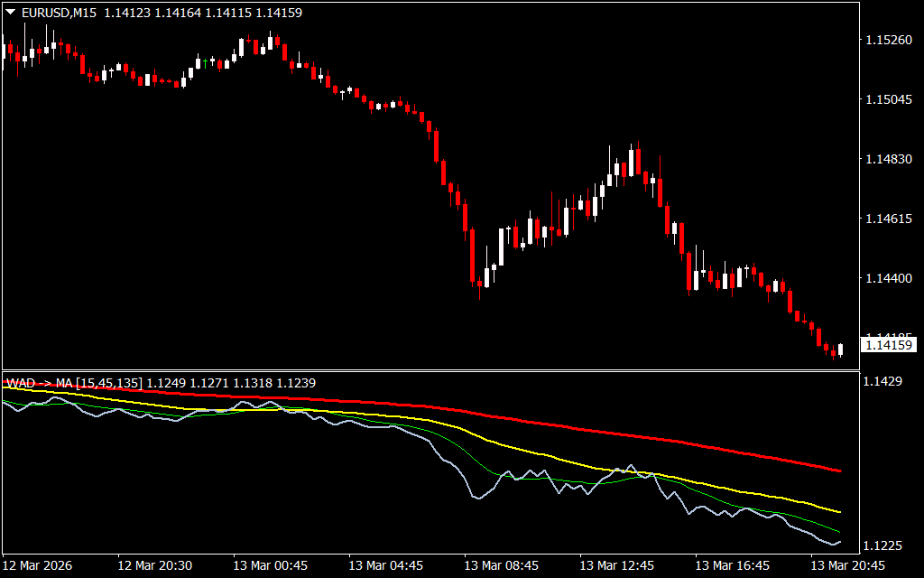
Task: Click the last white candle at the right edge
Action: 841,350
